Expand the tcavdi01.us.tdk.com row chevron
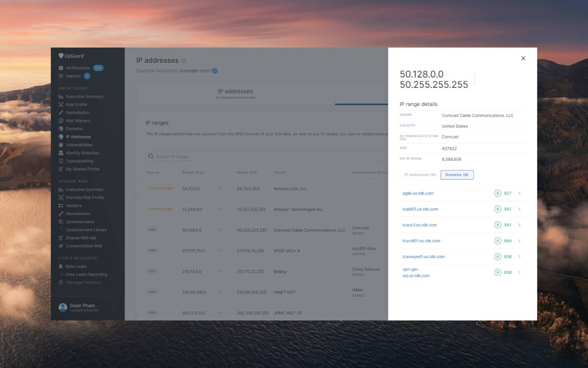 tap(519, 241)
